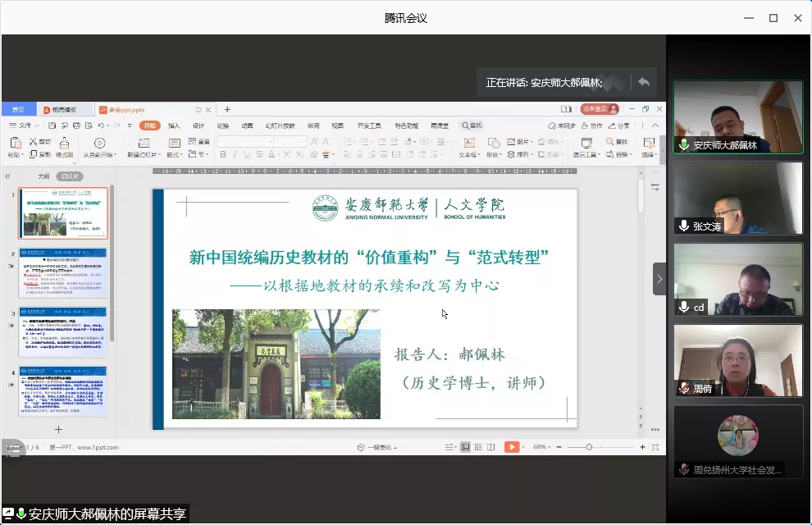Click the save icon in quick access toolbar

click(52, 126)
